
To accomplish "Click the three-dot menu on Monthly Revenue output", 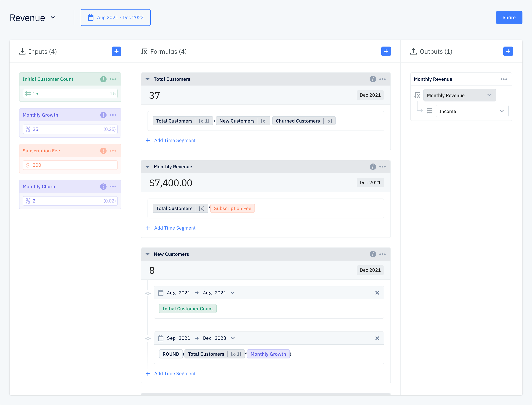I will click(504, 79).
